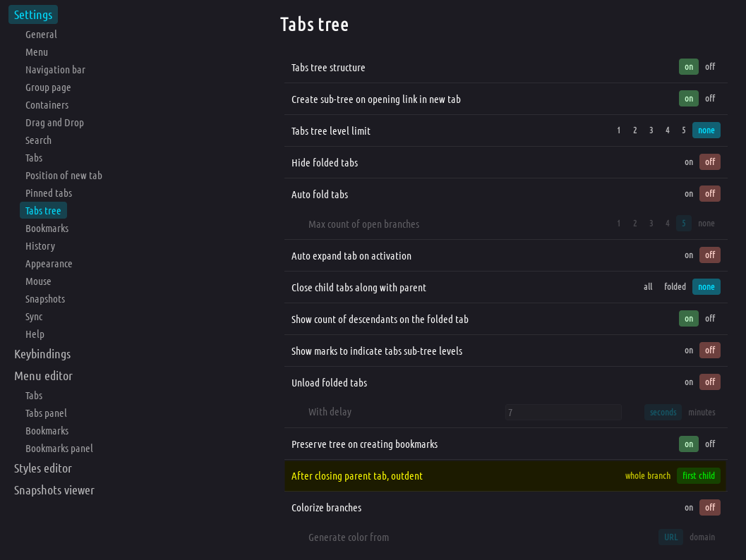Choose 'all' for Close child tabs along with parent
This screenshot has height=560, width=746.
[648, 286]
